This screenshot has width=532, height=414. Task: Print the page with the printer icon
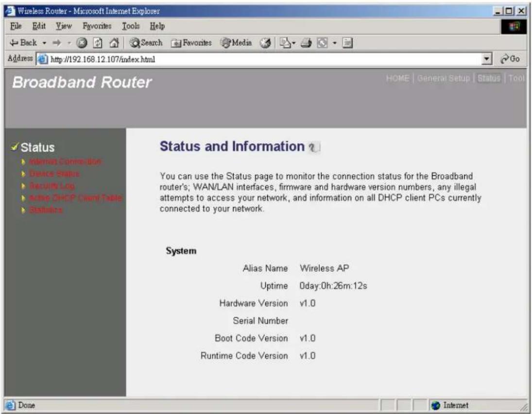click(306, 43)
